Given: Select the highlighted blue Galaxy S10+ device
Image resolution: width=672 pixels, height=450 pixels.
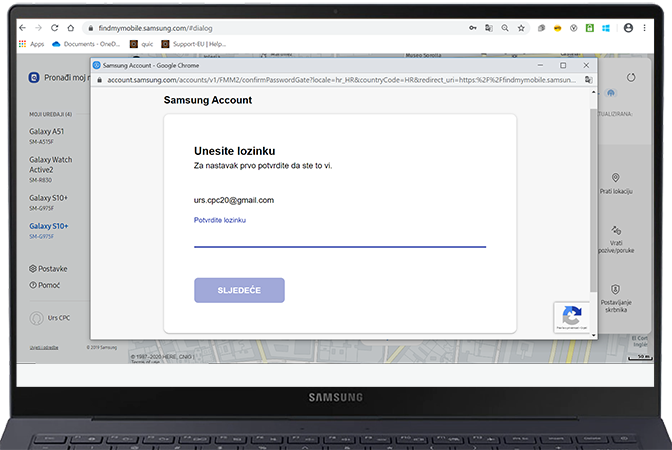Looking at the screenshot, I should pos(48,230).
